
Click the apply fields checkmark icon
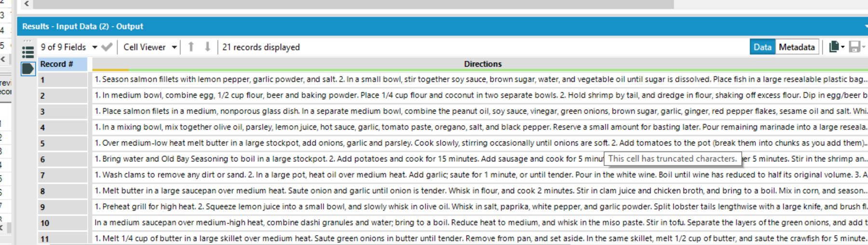click(x=107, y=47)
